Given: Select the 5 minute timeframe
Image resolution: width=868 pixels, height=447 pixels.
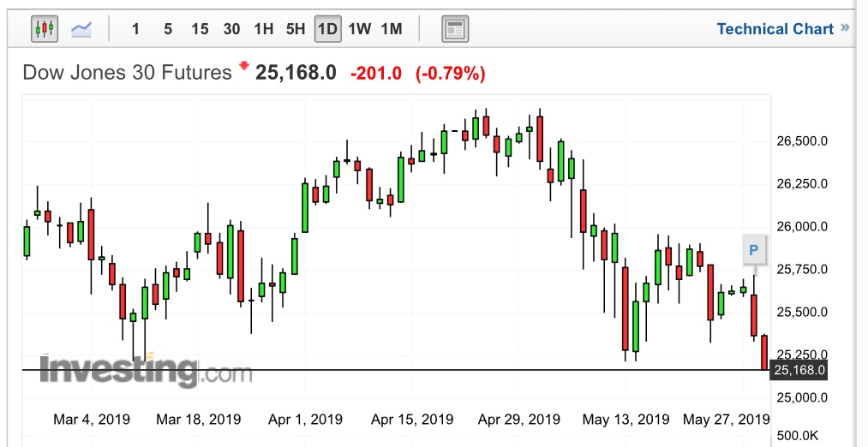Looking at the screenshot, I should click(x=168, y=29).
